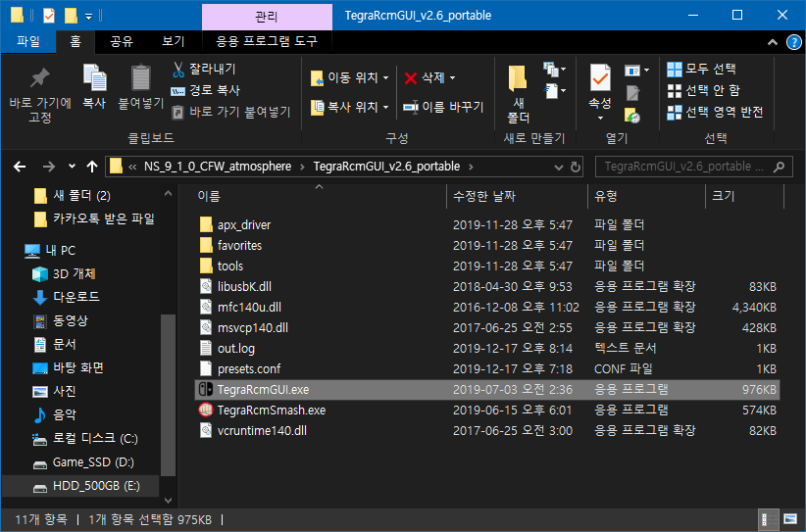
Task: Select TegraRcmGUI.exe file row
Action: (x=487, y=390)
